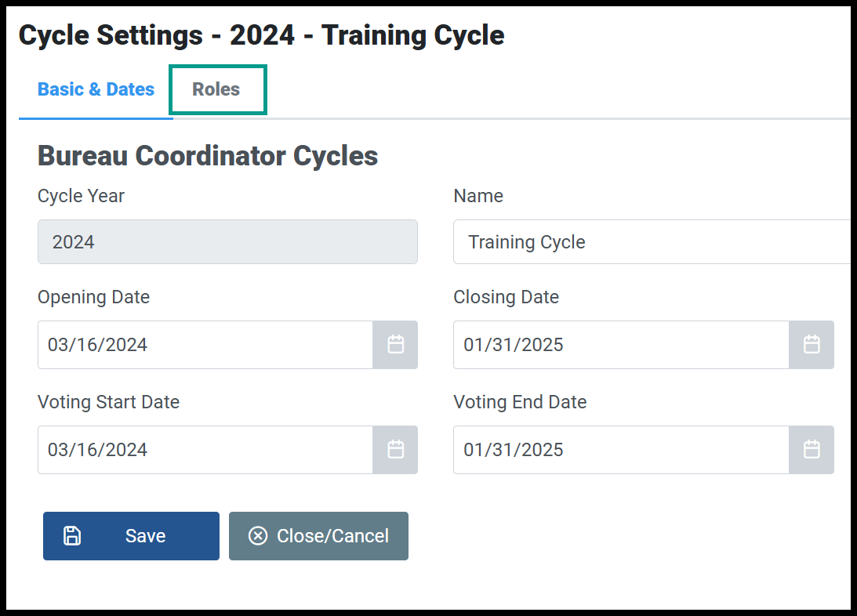This screenshot has width=857, height=616.
Task: Focus the Voting End Date text box
Action: click(x=622, y=449)
